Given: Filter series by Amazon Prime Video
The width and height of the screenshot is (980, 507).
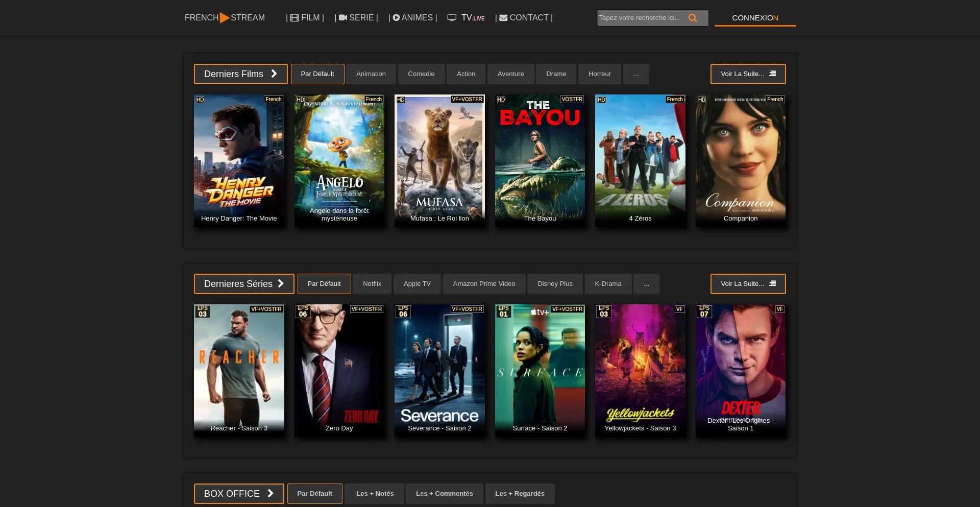Looking at the screenshot, I should point(484,284).
